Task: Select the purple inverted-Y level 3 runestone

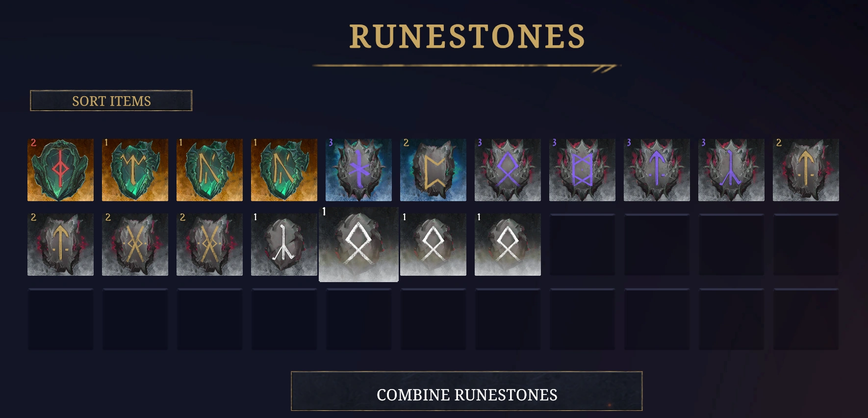Action: pos(731,170)
